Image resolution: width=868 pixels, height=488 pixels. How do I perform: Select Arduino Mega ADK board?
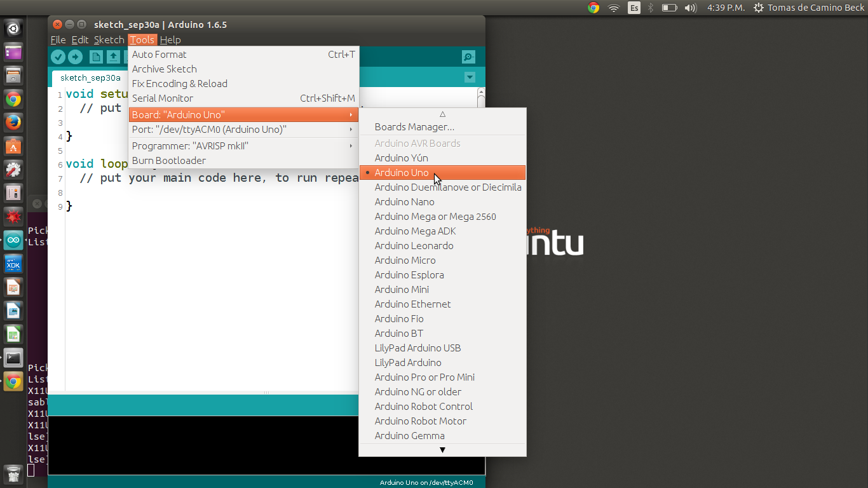[x=442, y=231]
